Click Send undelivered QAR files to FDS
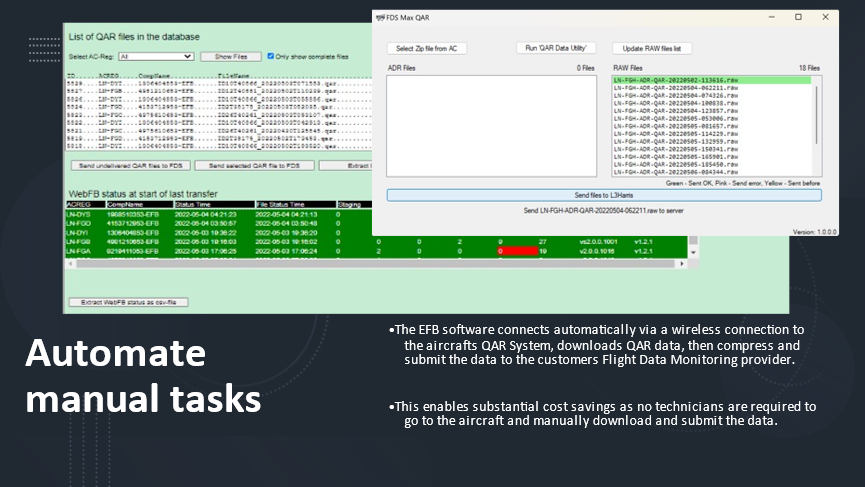Image resolution: width=865 pixels, height=487 pixels. tap(128, 165)
